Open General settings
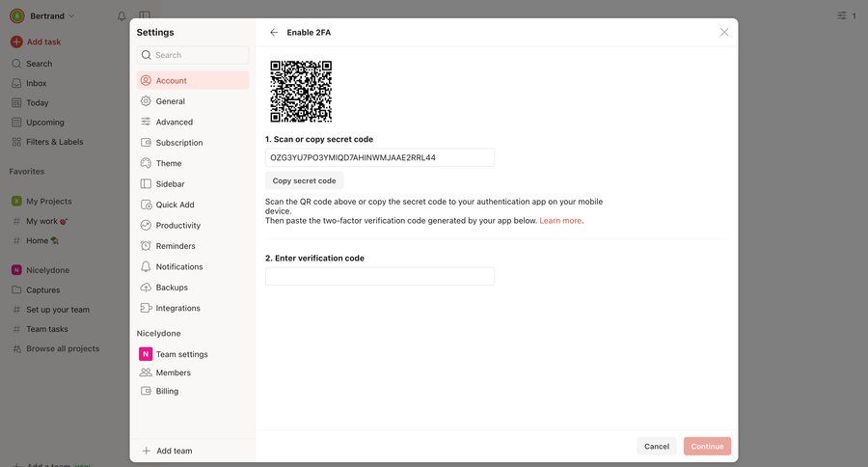Image resolution: width=868 pixels, height=467 pixels. 193,101
